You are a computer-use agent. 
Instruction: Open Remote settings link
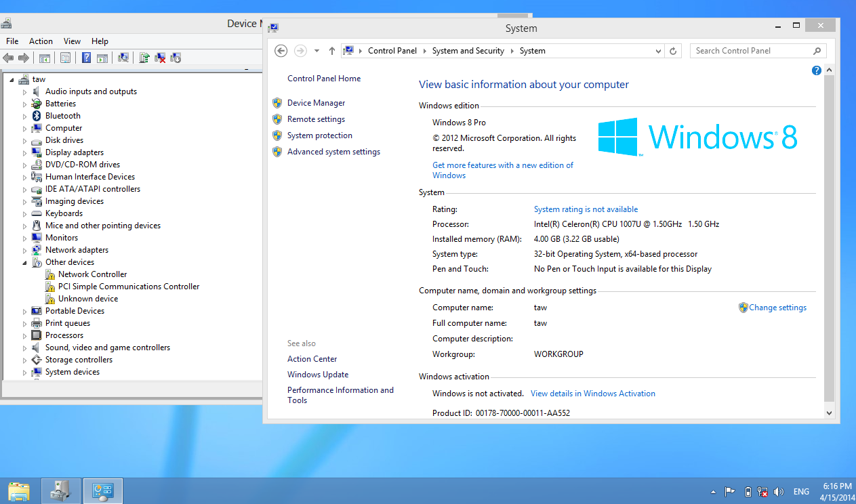click(x=316, y=119)
